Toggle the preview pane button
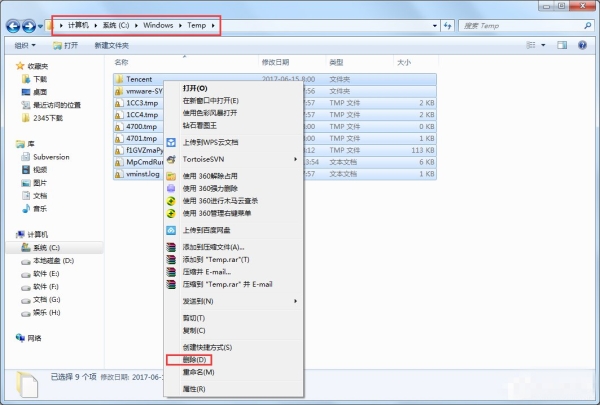The height and width of the screenshot is (405, 600). coord(562,45)
